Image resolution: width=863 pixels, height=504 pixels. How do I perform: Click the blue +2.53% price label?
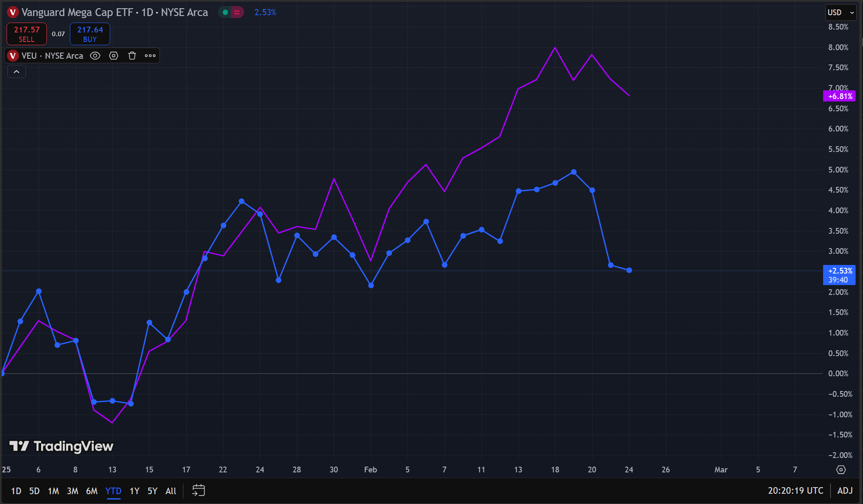(839, 275)
